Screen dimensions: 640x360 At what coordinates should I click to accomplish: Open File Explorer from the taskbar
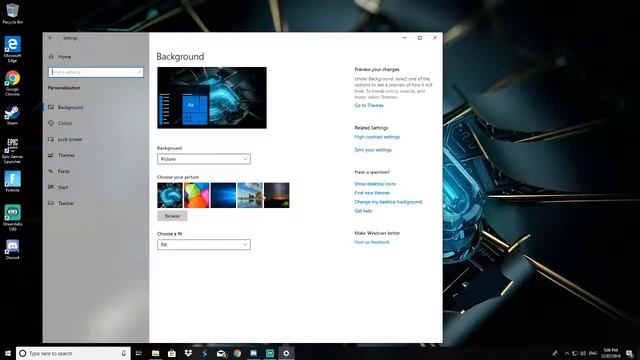point(156,353)
